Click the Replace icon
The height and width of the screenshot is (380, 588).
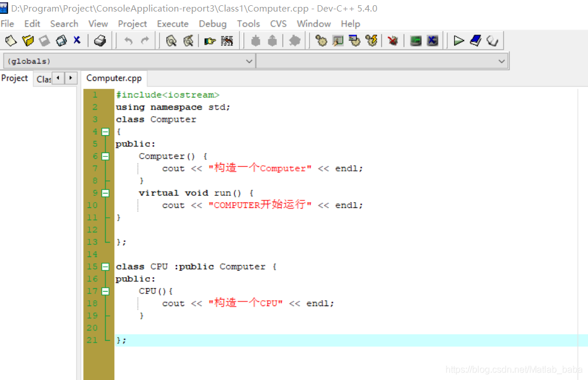click(x=188, y=40)
